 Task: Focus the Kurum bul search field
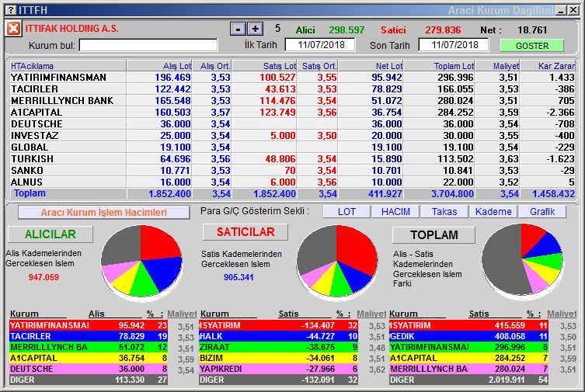coord(148,46)
